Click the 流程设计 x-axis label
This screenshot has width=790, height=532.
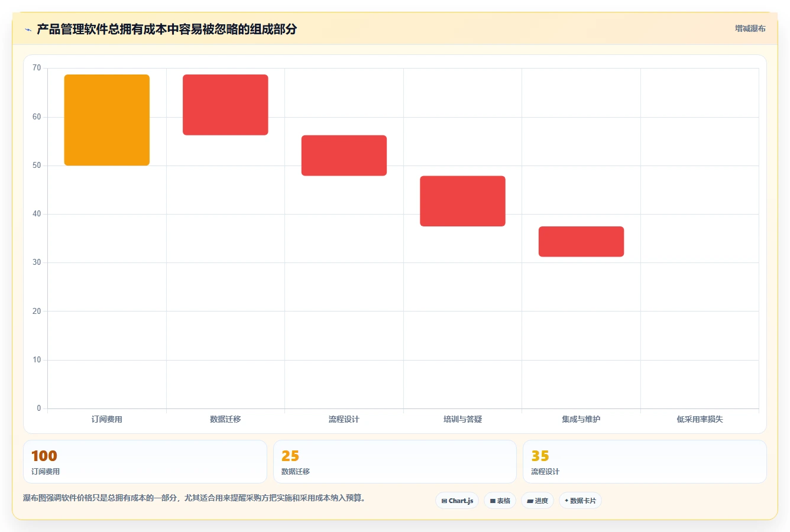(344, 419)
